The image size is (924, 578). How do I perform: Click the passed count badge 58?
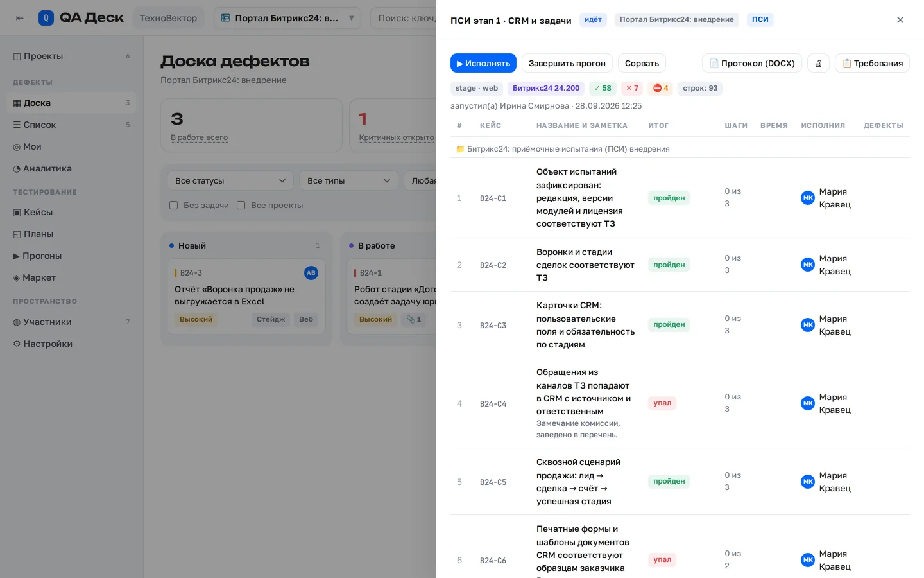(603, 88)
